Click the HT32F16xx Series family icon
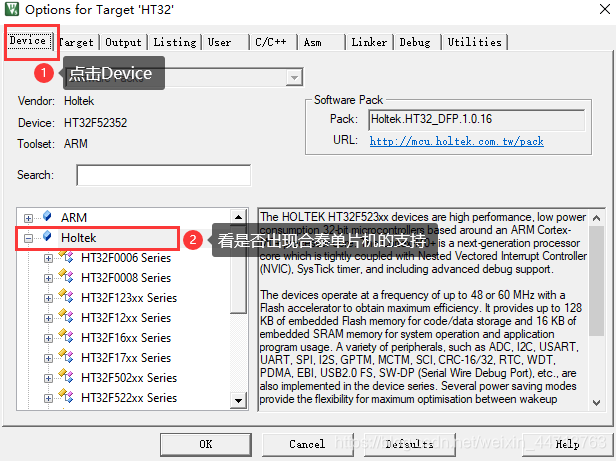Screen dimensions: 616x461 (x=66, y=336)
